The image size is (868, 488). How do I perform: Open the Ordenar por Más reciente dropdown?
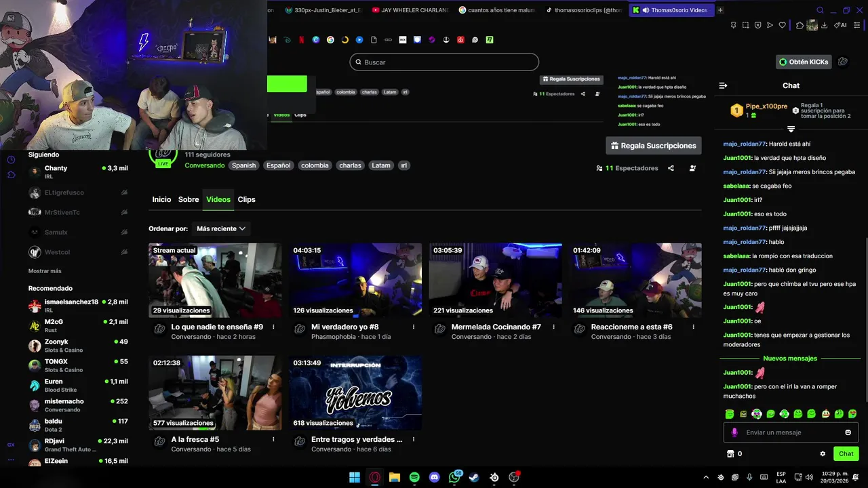[x=221, y=229]
